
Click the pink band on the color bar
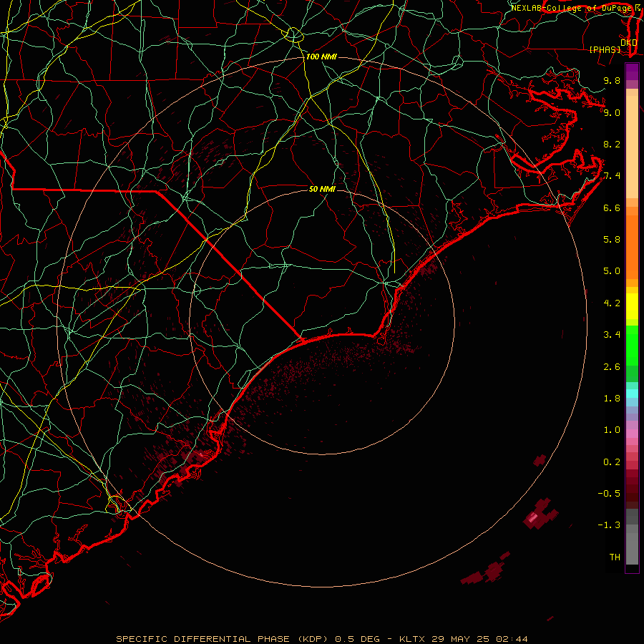click(x=632, y=434)
